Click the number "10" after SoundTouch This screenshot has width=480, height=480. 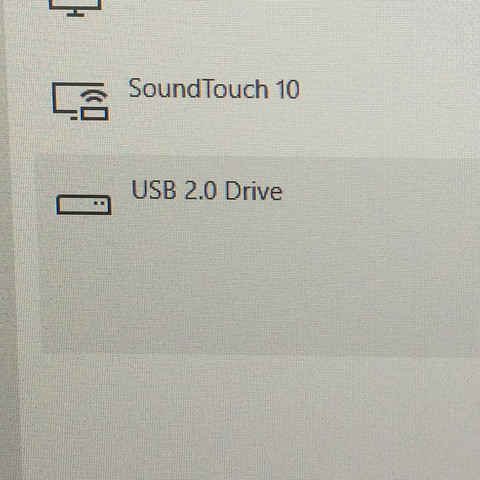pyautogui.click(x=288, y=89)
